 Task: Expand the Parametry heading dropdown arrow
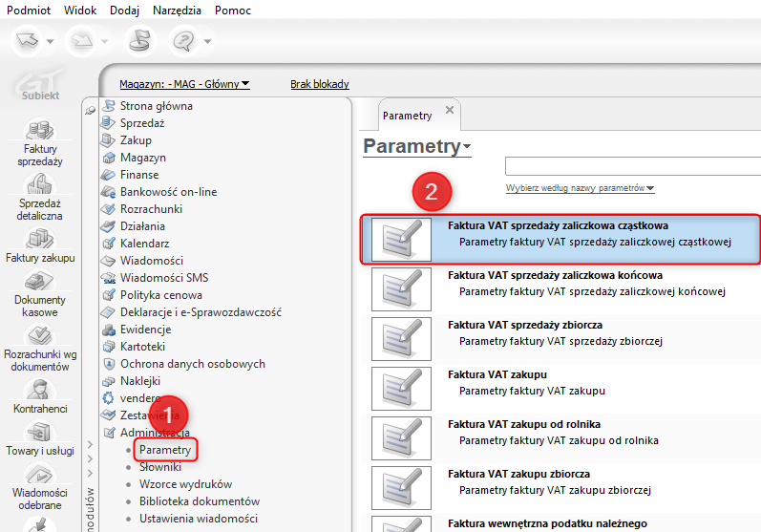pos(467,147)
